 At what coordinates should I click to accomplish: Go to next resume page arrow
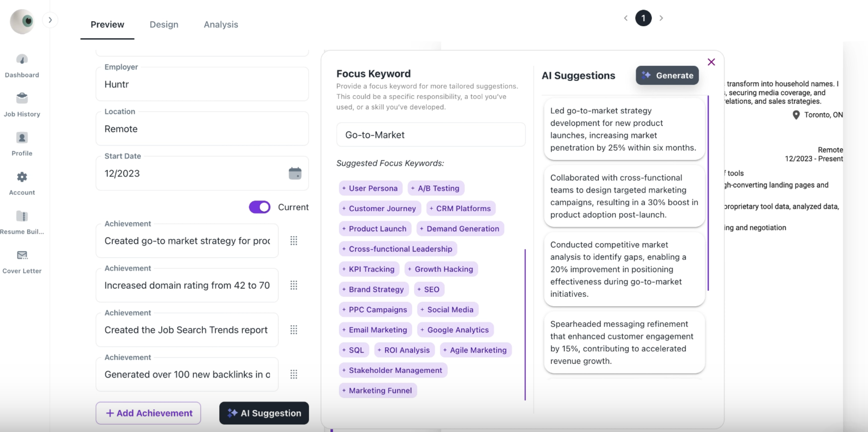point(661,18)
